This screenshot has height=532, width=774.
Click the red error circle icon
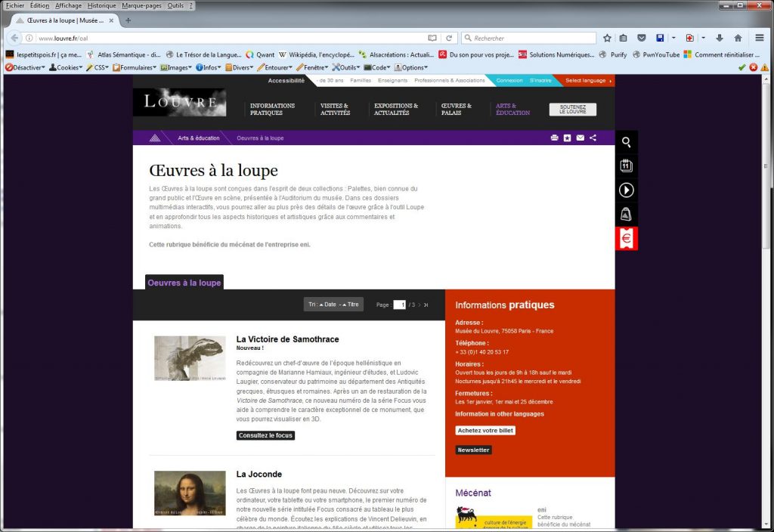click(754, 67)
